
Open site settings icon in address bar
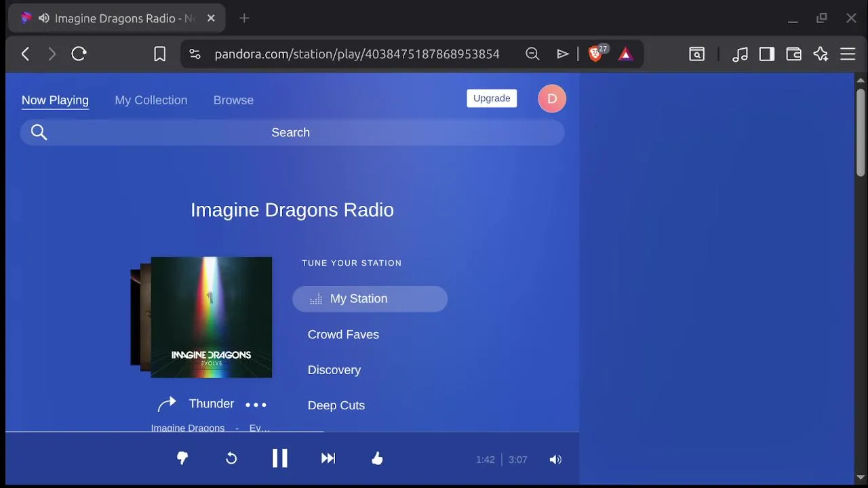tap(195, 54)
